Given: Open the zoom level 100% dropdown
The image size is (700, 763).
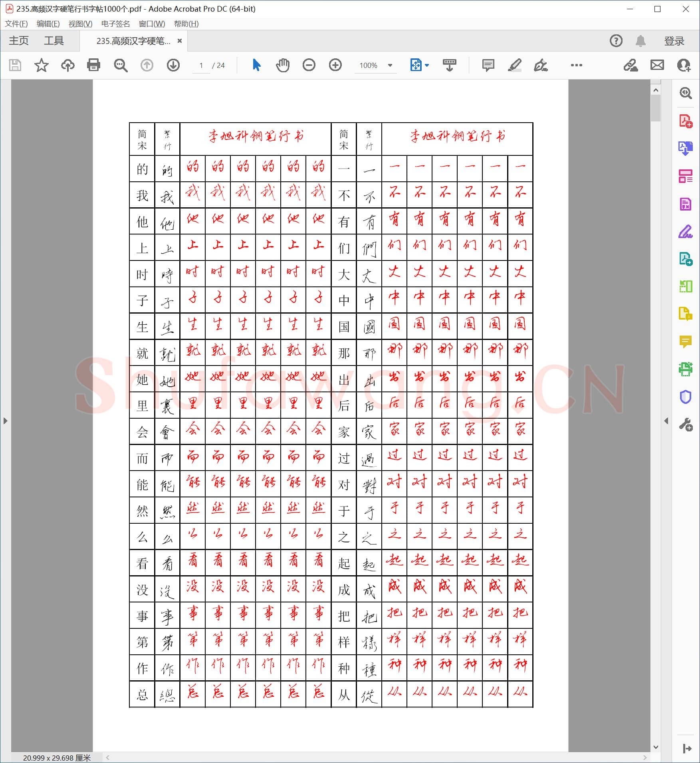Looking at the screenshot, I should click(375, 65).
